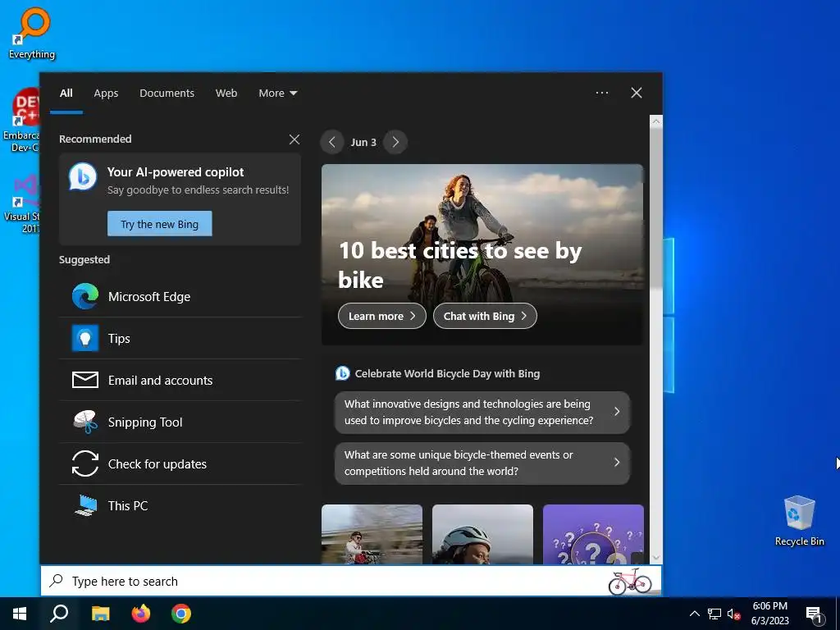Screen dimensions: 840x630
Task: Click scrollbar up arrow in search panel
Action: pos(655,121)
